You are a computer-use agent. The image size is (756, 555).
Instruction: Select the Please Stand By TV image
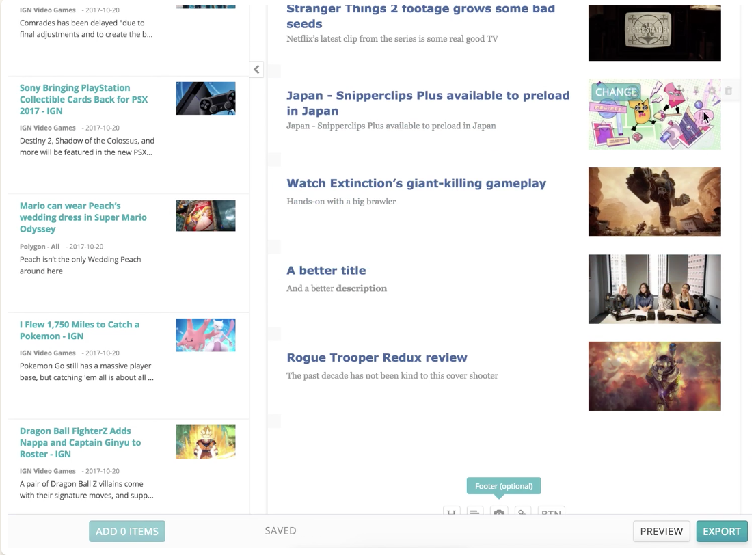(x=654, y=33)
